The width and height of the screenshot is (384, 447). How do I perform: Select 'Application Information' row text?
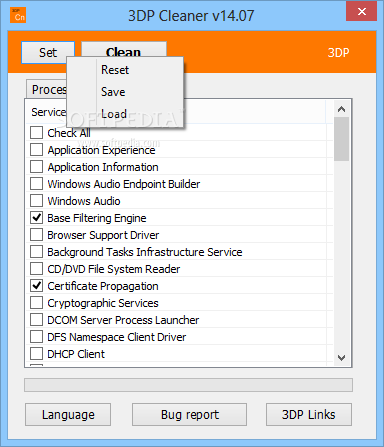[x=103, y=167]
